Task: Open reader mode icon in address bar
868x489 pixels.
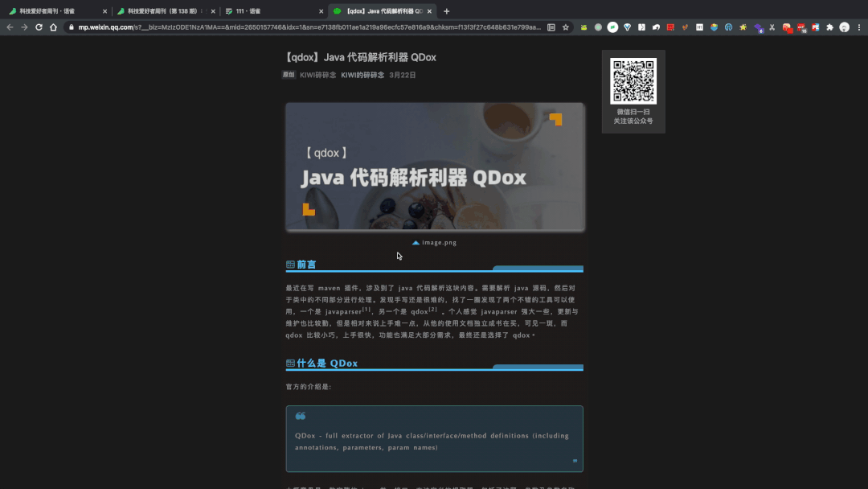Action: 551,27
